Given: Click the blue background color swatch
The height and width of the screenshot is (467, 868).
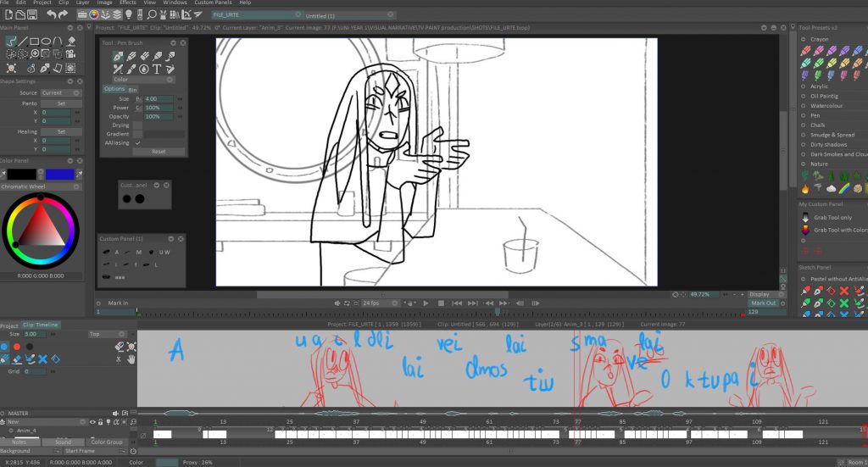Looking at the screenshot, I should pos(60,175).
